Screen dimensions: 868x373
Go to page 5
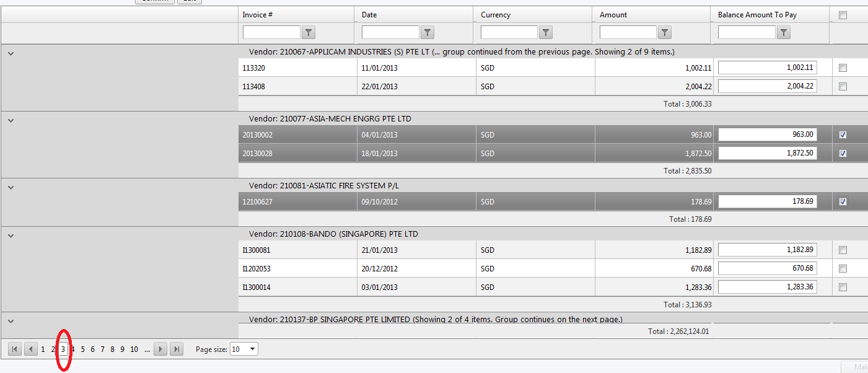(x=82, y=349)
